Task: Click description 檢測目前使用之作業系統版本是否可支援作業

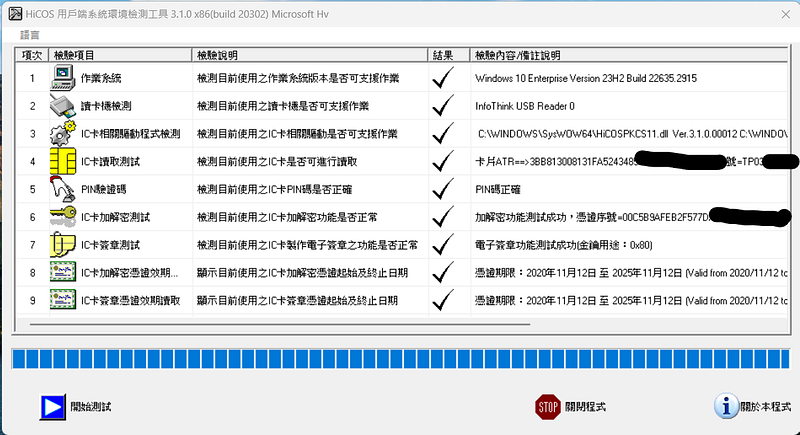Action: point(298,78)
